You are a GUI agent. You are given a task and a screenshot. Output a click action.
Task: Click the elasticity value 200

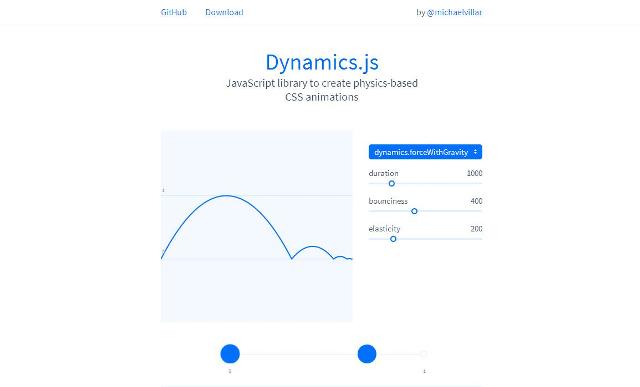(476, 229)
